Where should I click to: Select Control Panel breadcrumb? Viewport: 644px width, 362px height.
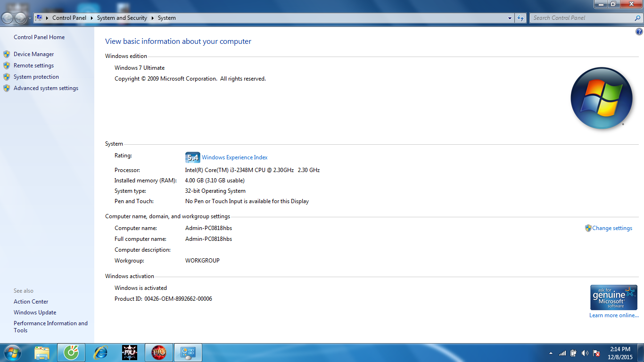pyautogui.click(x=69, y=18)
